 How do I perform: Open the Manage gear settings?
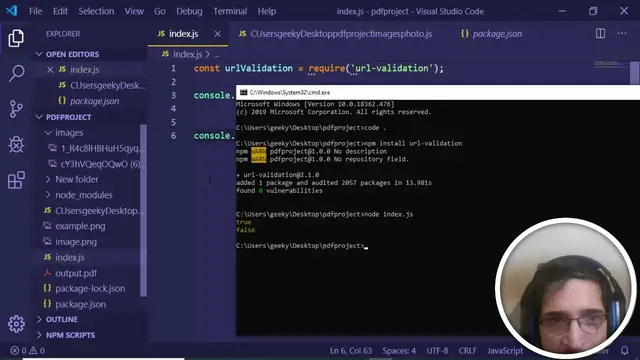coord(16,324)
